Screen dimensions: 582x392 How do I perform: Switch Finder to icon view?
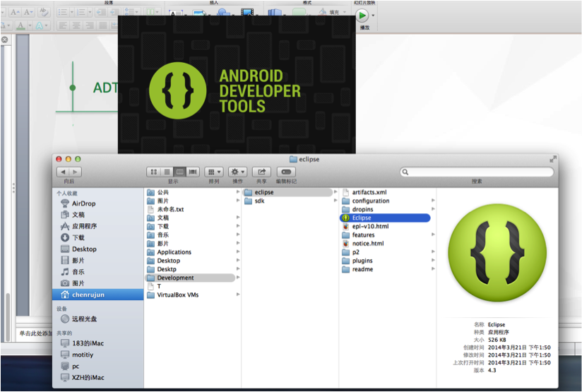[153, 172]
